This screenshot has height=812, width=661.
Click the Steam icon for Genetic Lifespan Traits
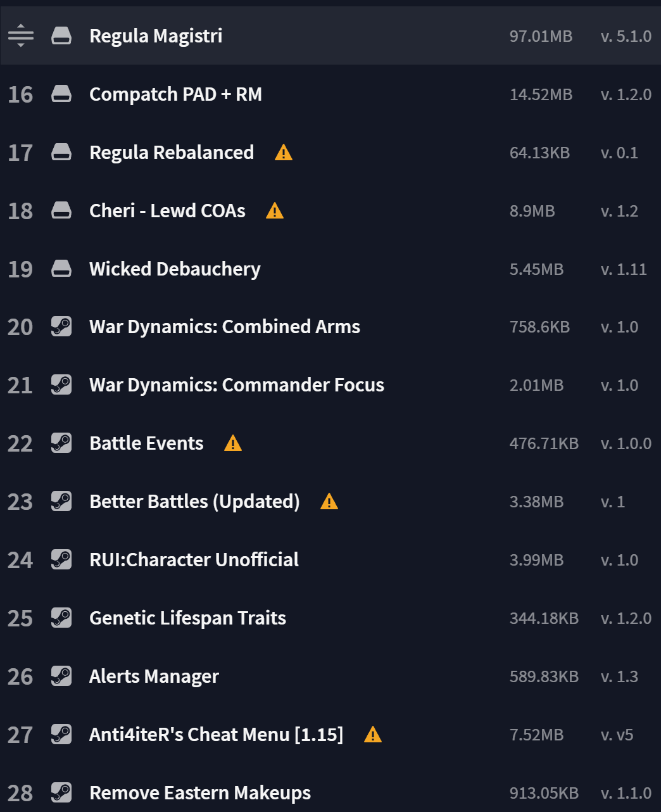pos(61,618)
